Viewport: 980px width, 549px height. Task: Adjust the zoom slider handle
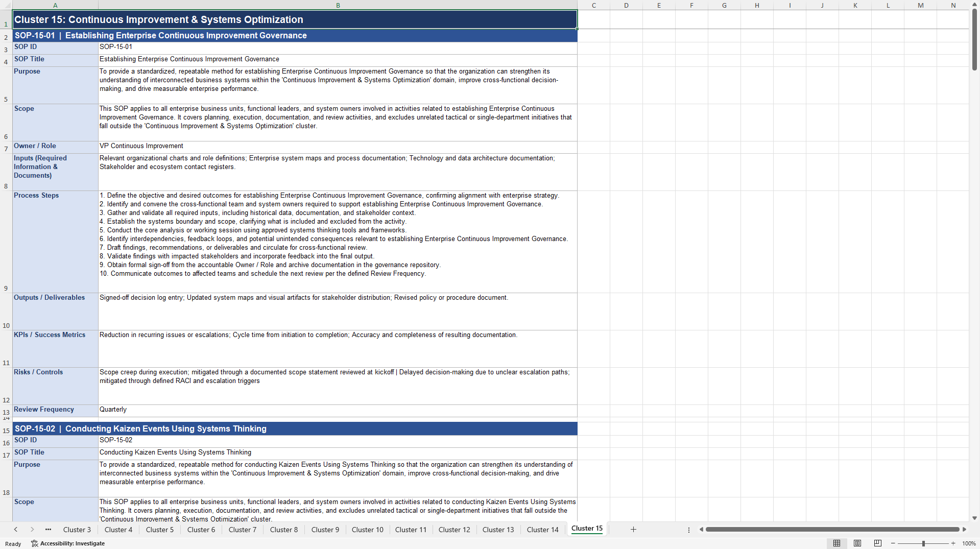pyautogui.click(x=923, y=543)
